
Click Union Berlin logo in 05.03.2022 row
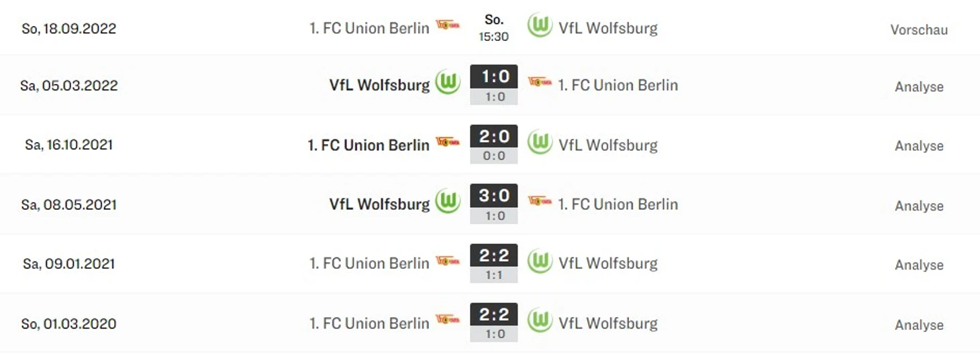[540, 82]
